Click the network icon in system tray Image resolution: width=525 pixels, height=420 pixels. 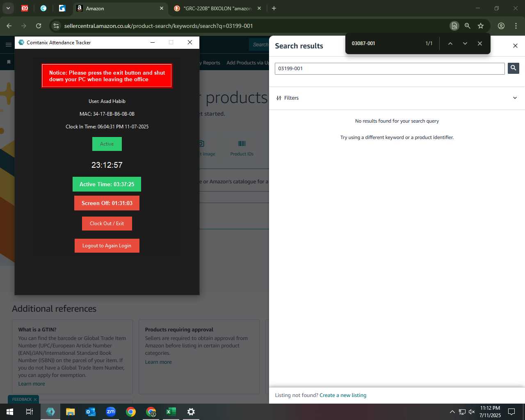(462, 412)
